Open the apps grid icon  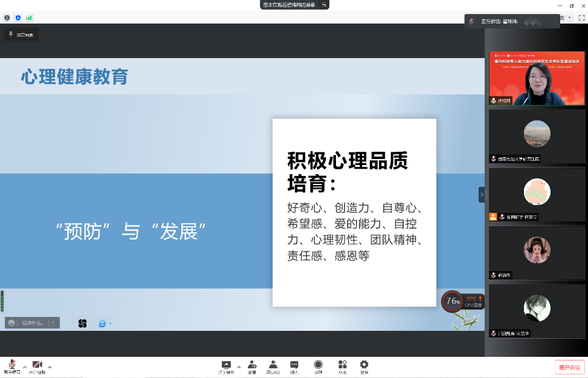tap(342, 365)
